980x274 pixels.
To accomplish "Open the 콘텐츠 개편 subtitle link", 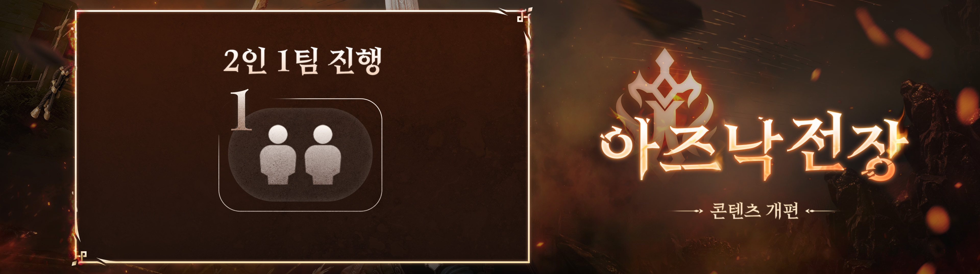I will point(754,211).
